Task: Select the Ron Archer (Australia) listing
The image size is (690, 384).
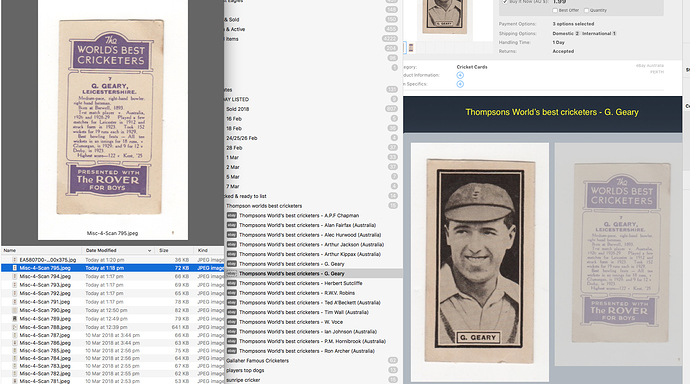Action: coord(307,351)
